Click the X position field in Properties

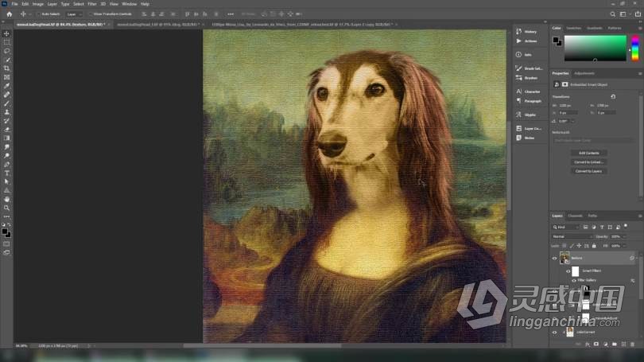coord(568,113)
